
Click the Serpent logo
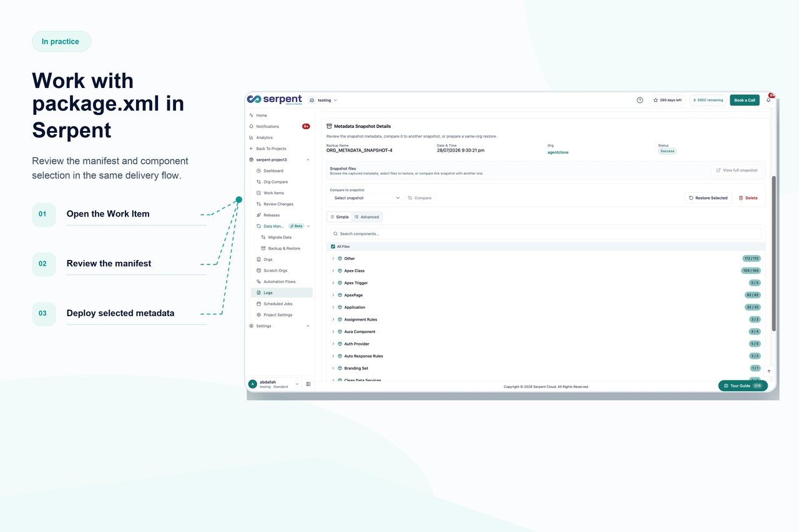[274, 99]
